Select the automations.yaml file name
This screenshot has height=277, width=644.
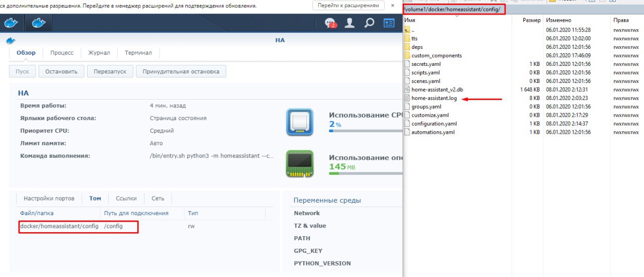coord(433,133)
